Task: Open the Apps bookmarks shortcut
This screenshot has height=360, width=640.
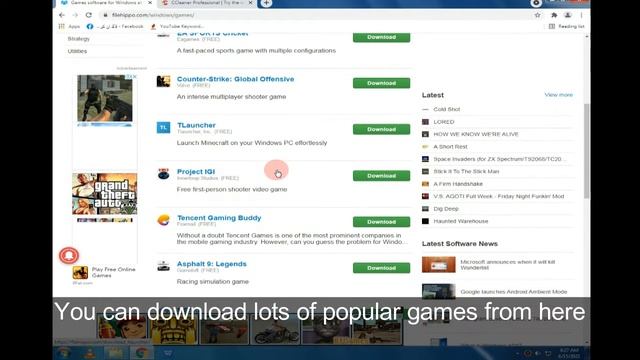Action: pos(70,27)
